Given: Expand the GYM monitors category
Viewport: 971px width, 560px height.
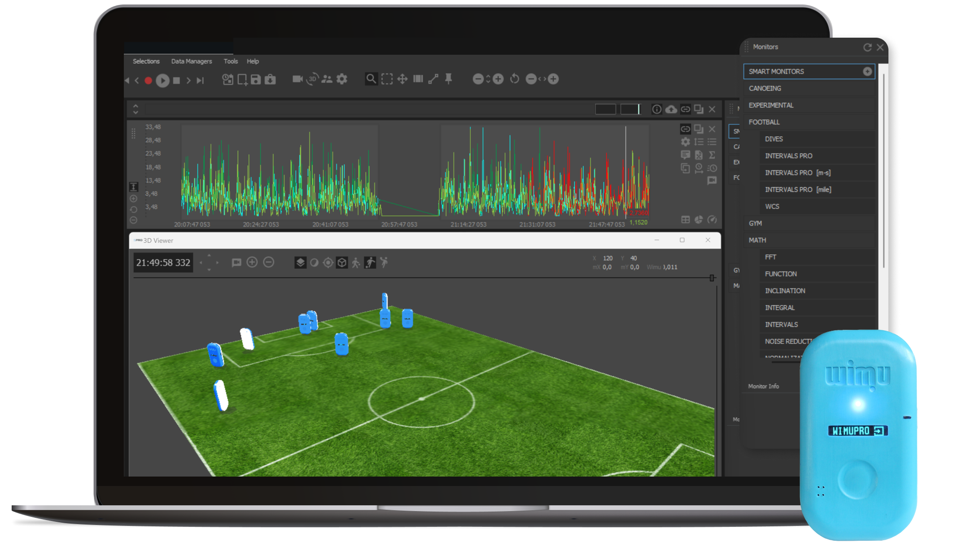Looking at the screenshot, I should [755, 223].
